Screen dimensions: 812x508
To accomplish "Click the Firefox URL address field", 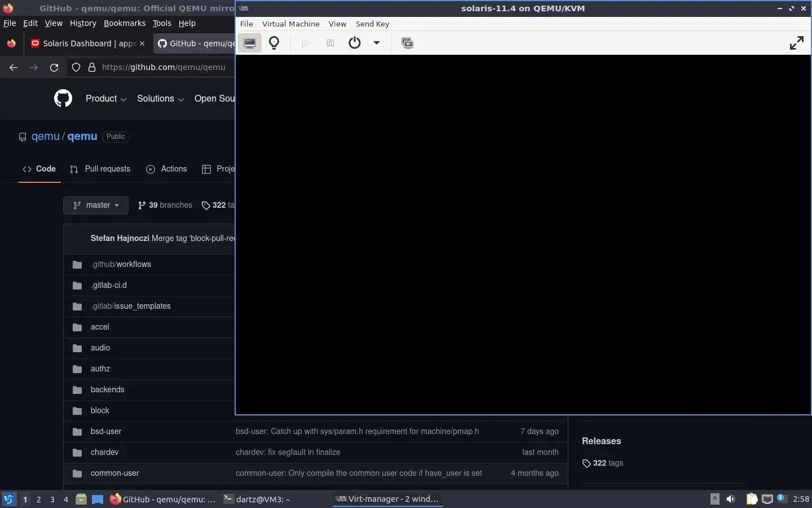I will 164,67.
